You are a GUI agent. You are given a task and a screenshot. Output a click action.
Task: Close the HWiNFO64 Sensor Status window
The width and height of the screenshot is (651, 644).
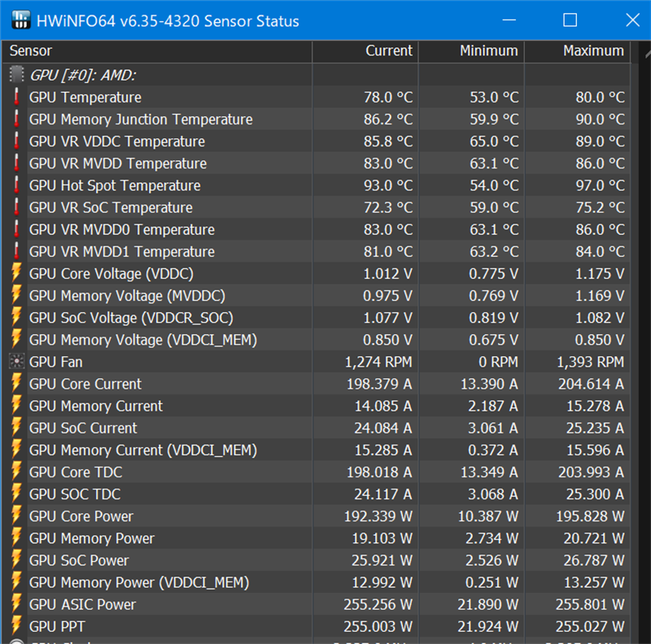click(x=633, y=20)
